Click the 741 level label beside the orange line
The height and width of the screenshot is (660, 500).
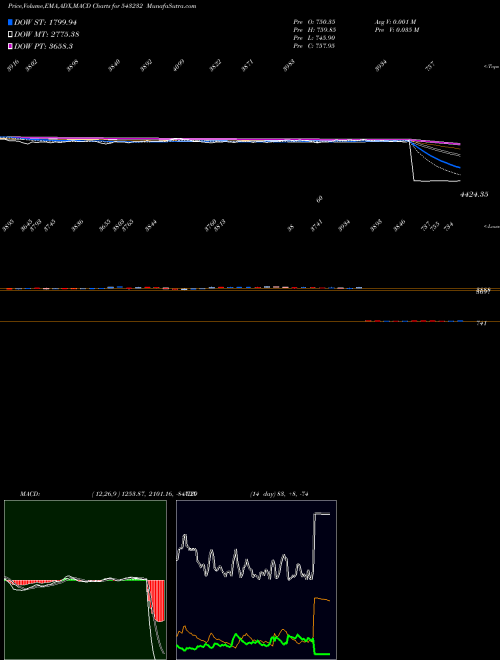(481, 323)
